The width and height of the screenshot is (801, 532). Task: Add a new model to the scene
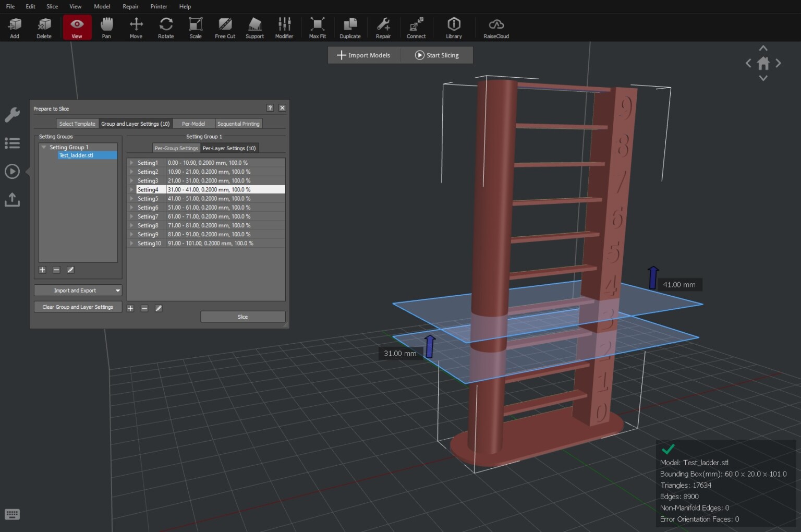[14, 27]
